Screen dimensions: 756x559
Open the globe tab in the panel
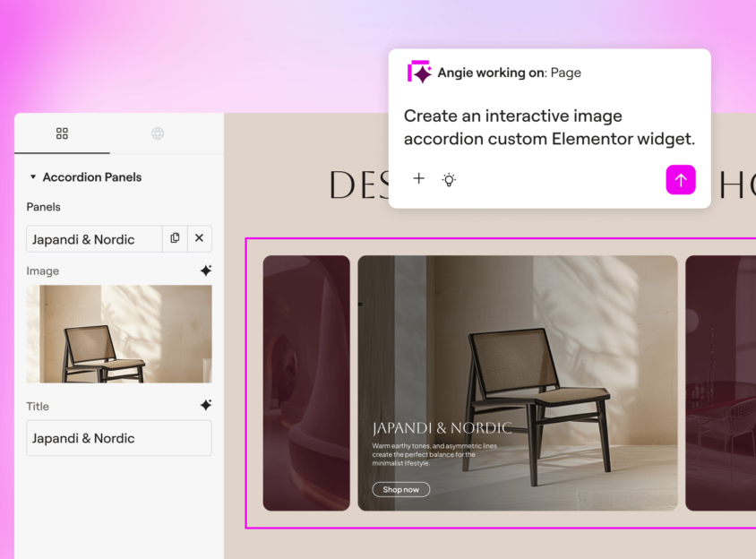coord(158,133)
